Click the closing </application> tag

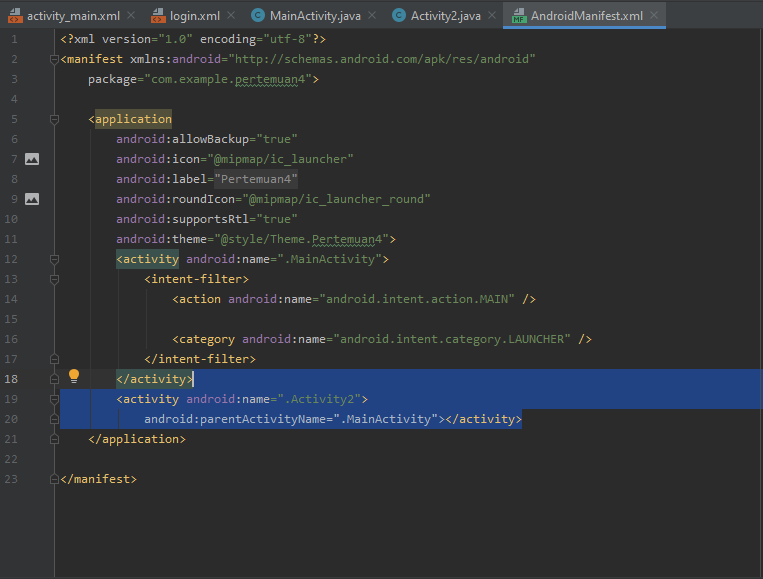[137, 439]
